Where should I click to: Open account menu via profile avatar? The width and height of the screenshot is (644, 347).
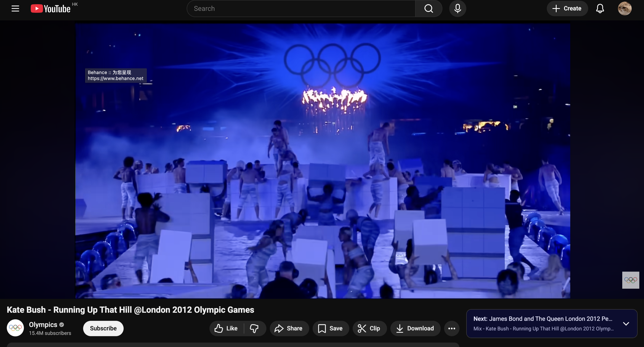coord(625,9)
